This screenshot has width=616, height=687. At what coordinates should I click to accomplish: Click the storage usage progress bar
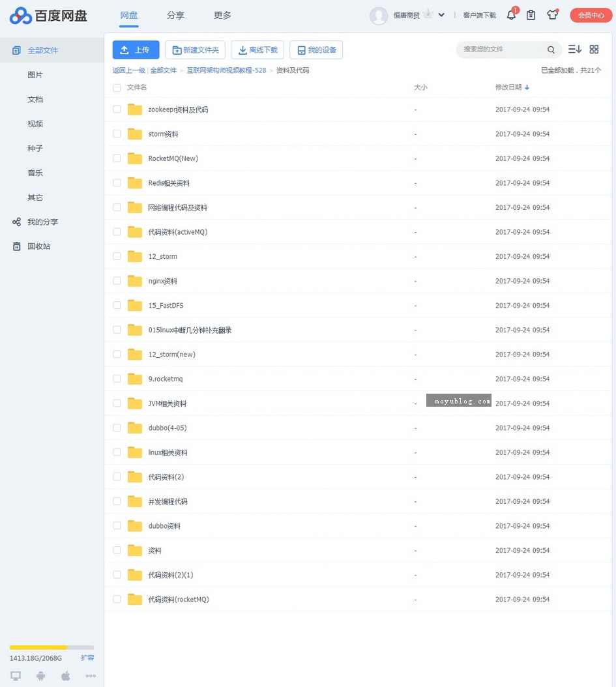51,647
